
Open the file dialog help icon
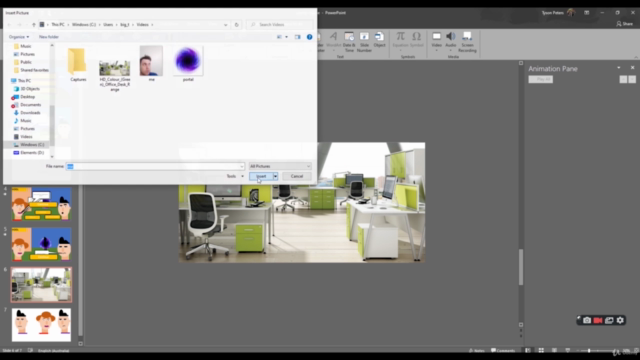click(309, 37)
